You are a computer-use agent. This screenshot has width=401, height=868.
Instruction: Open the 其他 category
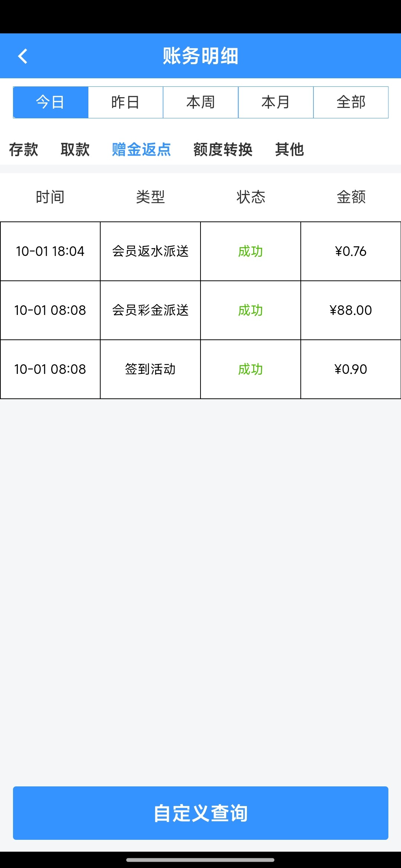tap(290, 149)
